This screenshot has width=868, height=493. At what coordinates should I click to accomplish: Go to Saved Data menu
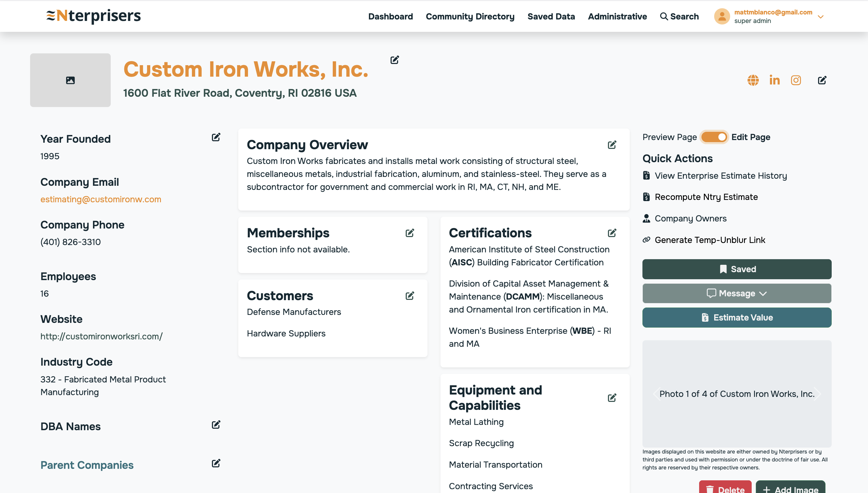click(x=551, y=17)
